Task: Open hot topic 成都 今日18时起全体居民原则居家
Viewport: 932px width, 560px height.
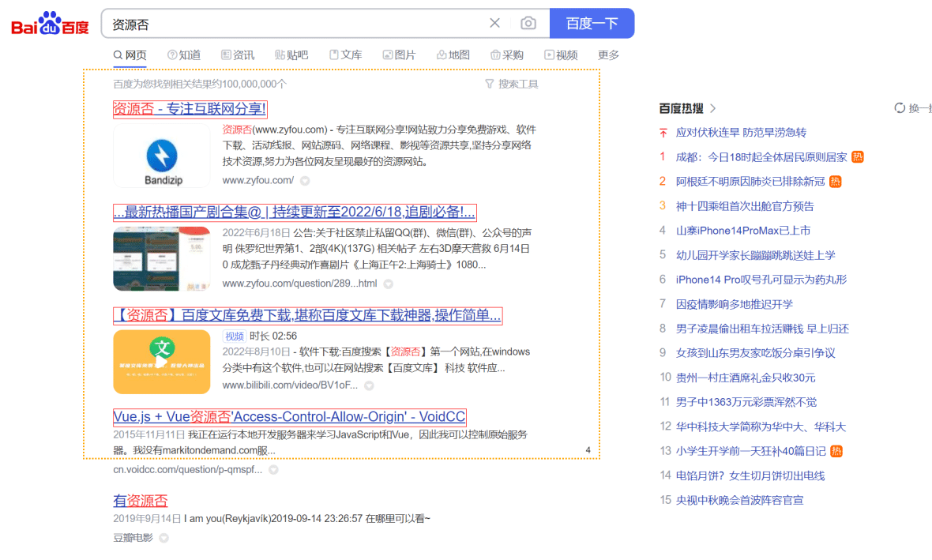Action: click(x=761, y=157)
